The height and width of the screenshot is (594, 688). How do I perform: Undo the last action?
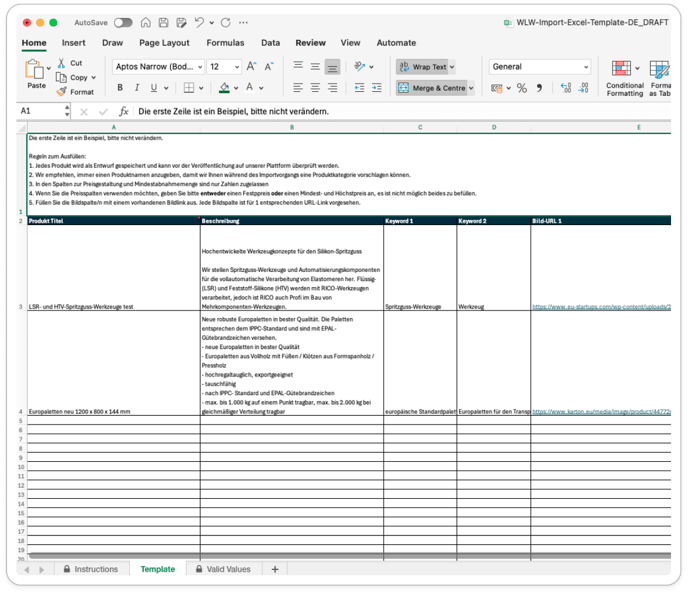point(199,22)
